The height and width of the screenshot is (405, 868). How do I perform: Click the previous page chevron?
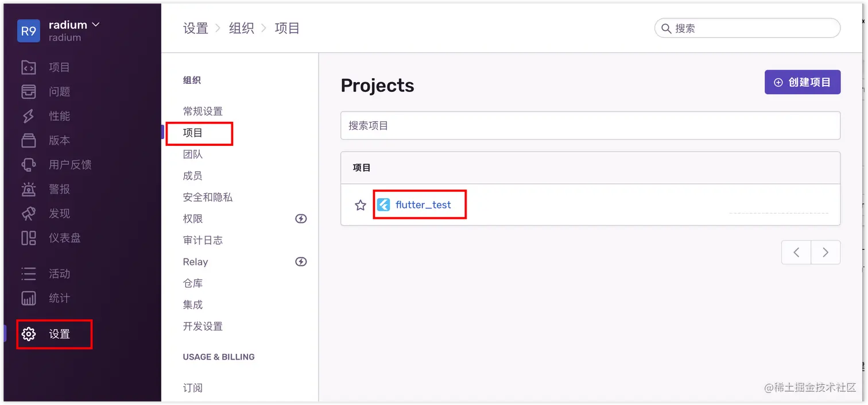point(796,252)
